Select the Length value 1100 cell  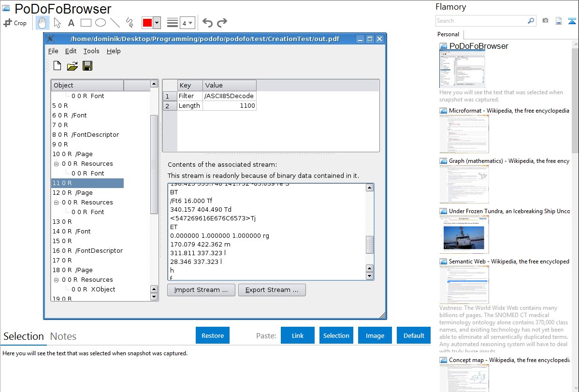229,106
